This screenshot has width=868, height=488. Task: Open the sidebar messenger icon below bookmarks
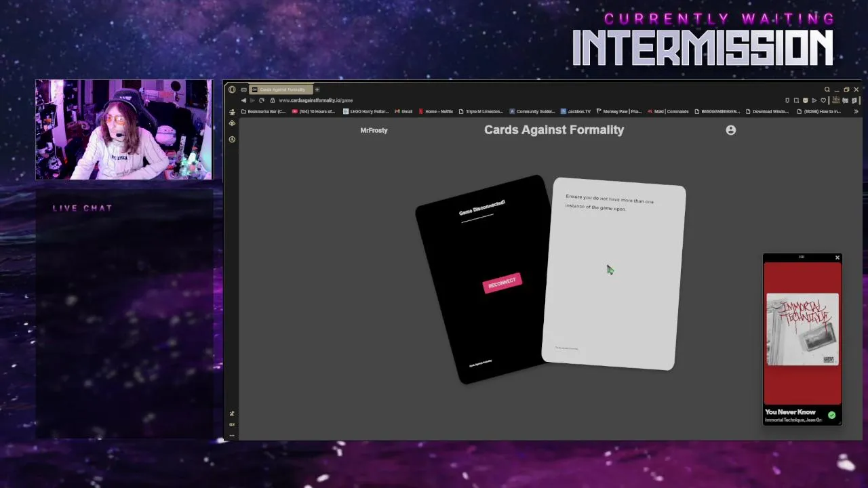tap(232, 123)
